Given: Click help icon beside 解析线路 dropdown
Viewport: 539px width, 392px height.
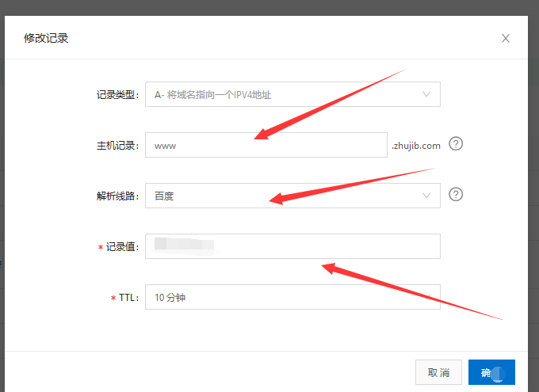Looking at the screenshot, I should click(456, 195).
